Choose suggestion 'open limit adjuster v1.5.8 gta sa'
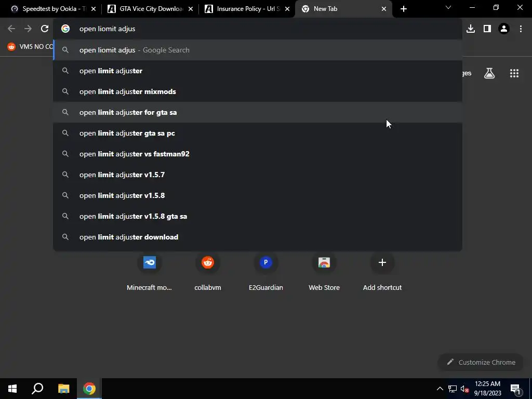532x399 pixels. [x=258, y=216]
